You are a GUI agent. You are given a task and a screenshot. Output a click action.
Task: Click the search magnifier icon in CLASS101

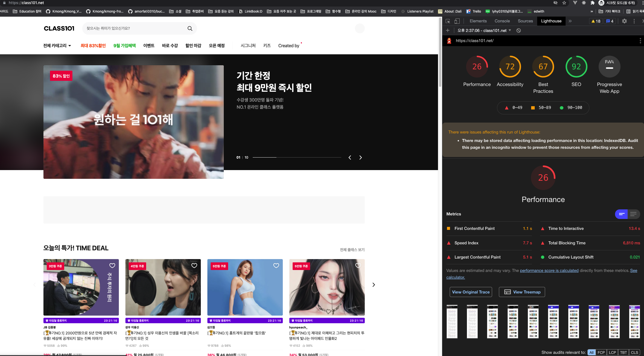click(190, 28)
